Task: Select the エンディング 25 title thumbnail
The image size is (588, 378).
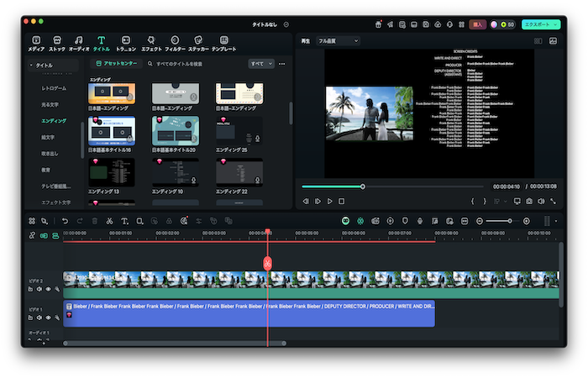Action: tap(239, 130)
